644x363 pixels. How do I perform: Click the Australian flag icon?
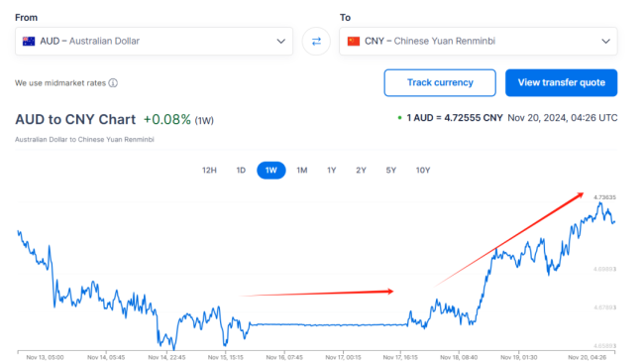coord(29,41)
